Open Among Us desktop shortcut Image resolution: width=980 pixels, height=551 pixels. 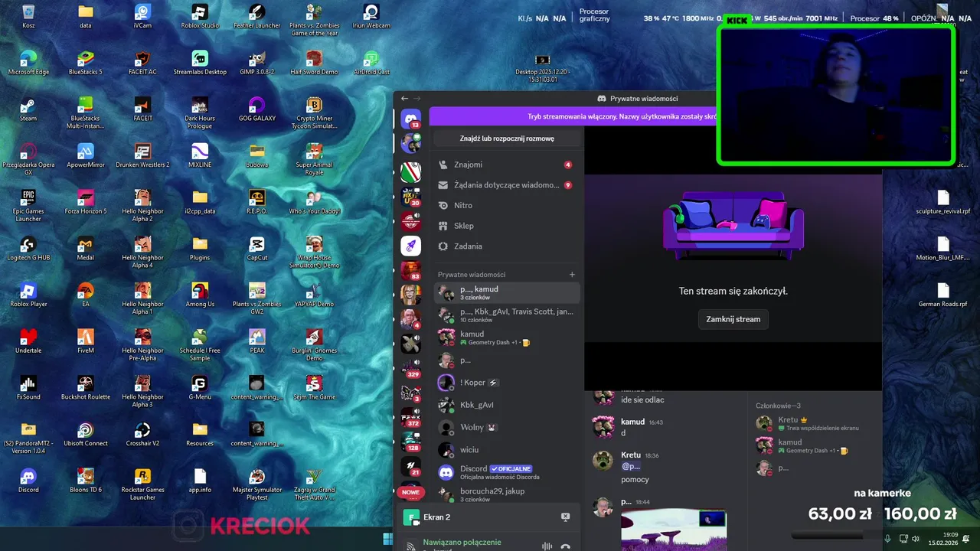point(199,295)
